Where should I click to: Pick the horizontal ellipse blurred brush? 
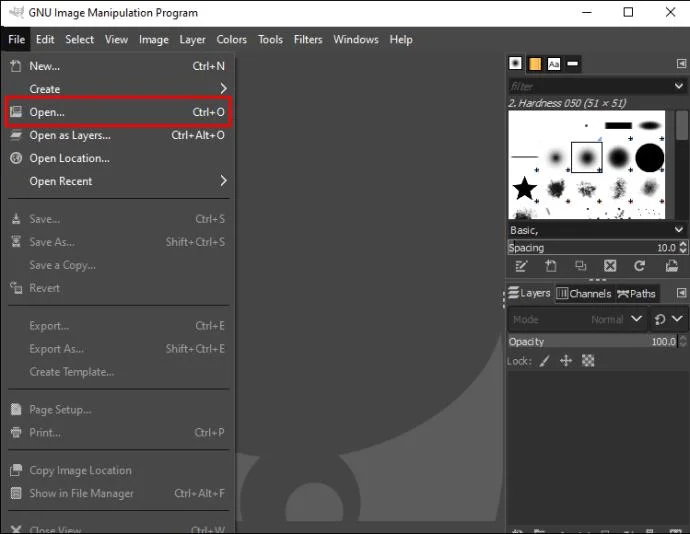pos(650,125)
